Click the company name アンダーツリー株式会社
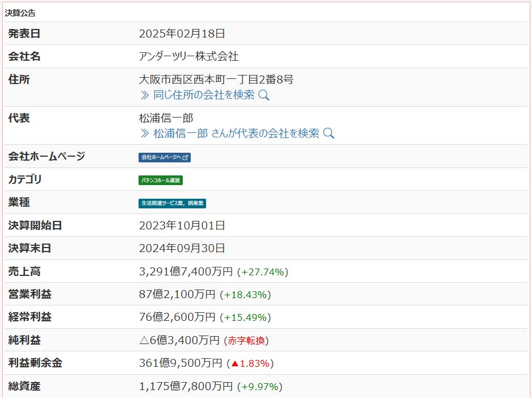The image size is (532, 398). coord(188,57)
